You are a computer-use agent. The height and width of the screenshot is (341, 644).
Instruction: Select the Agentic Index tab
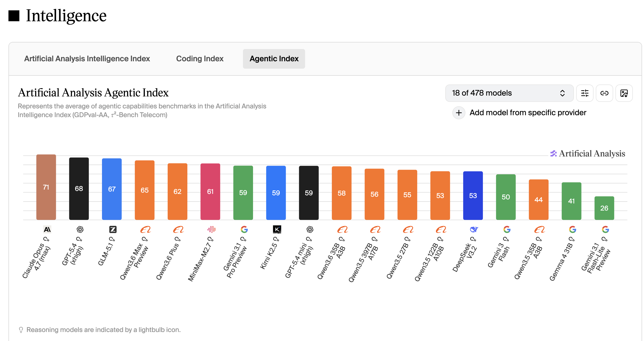[x=274, y=59]
